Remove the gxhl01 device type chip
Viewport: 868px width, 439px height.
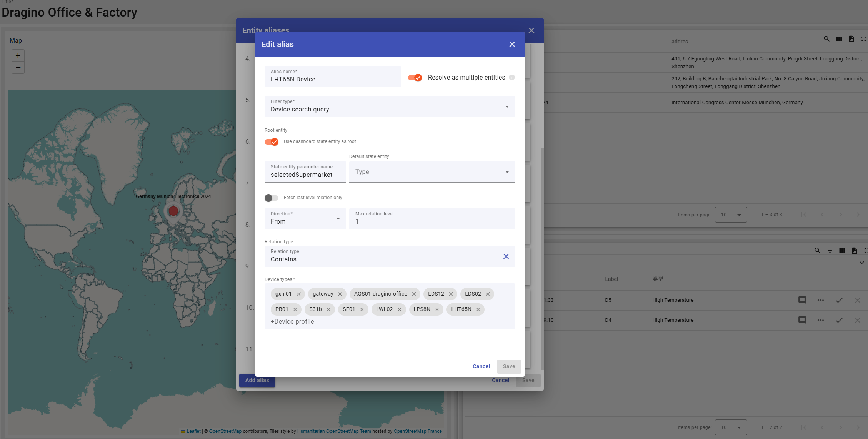(x=298, y=294)
